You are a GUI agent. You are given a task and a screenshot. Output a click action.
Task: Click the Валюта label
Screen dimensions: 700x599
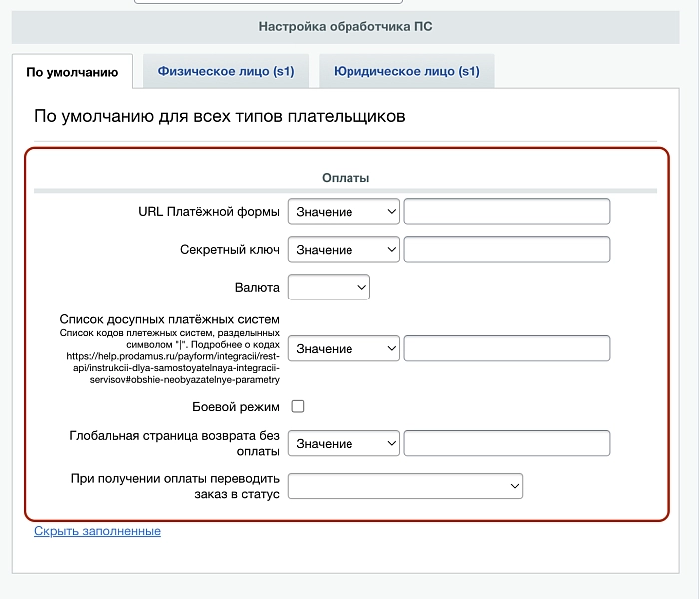click(x=257, y=287)
